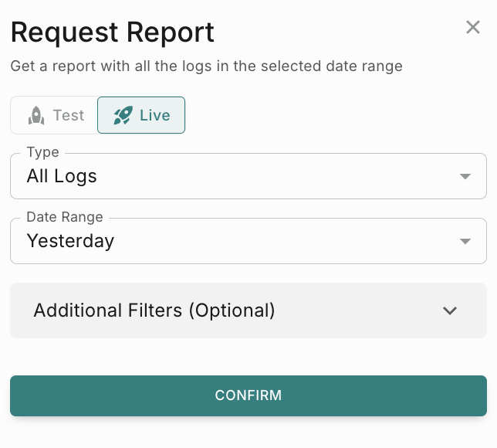The height and width of the screenshot is (448, 497).
Task: Switch to Test mode
Action: point(54,116)
